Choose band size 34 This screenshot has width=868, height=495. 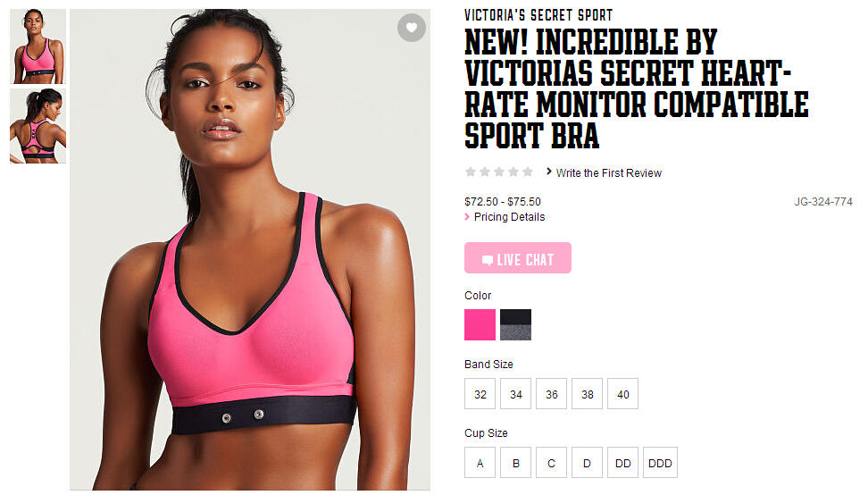515,394
